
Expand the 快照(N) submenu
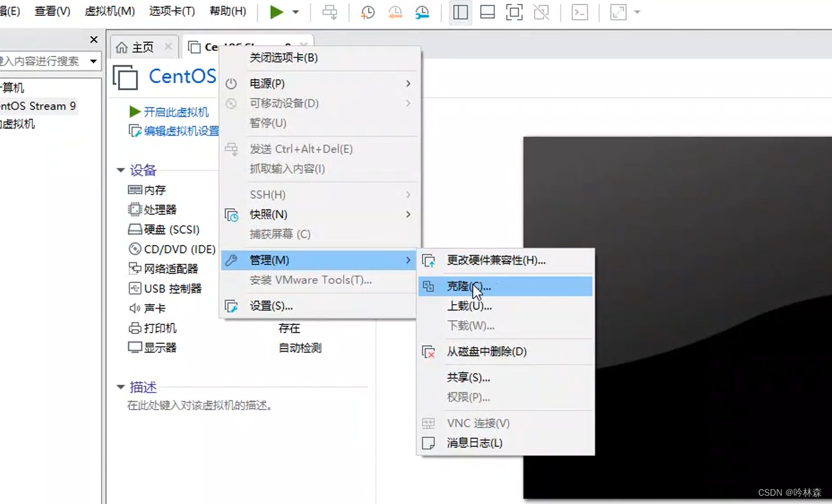[x=319, y=215]
